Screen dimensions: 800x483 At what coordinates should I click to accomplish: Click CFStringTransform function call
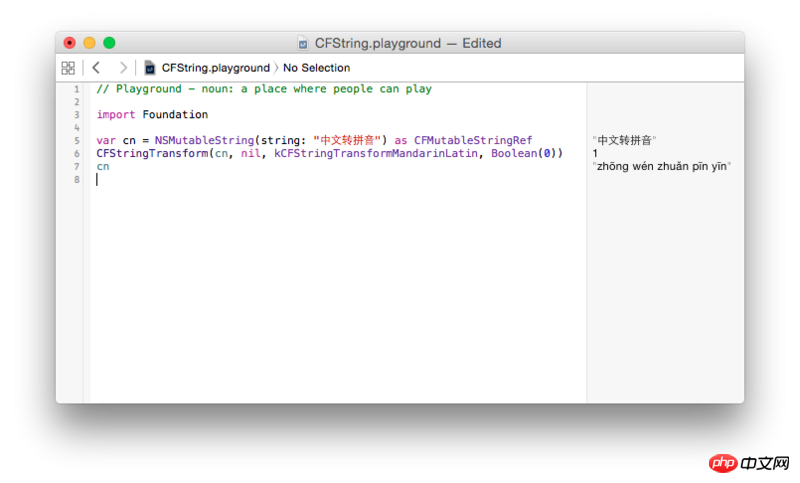tap(152, 154)
